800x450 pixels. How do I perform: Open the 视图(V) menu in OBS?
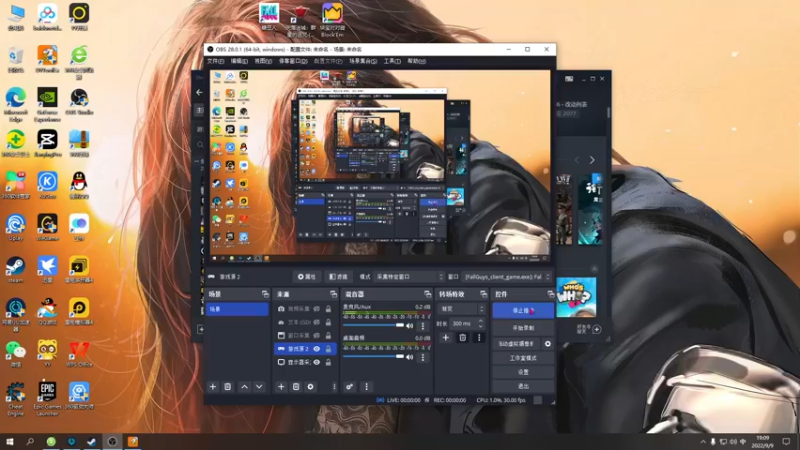point(263,61)
